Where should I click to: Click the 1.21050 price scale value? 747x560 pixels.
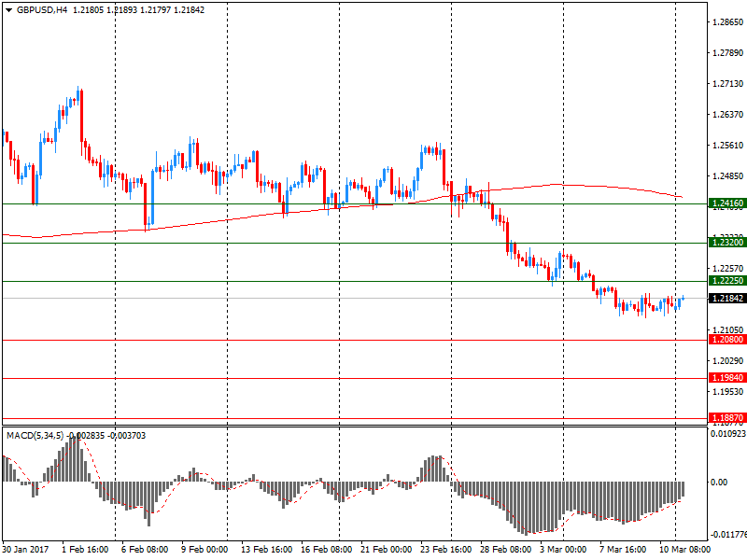pyautogui.click(x=728, y=330)
